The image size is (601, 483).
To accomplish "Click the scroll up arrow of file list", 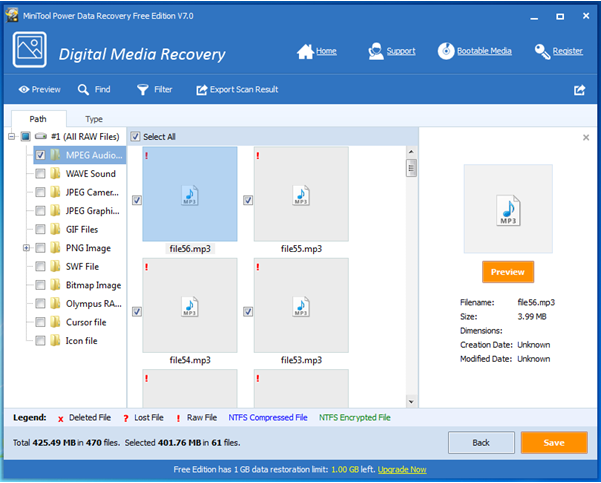I will point(411,152).
